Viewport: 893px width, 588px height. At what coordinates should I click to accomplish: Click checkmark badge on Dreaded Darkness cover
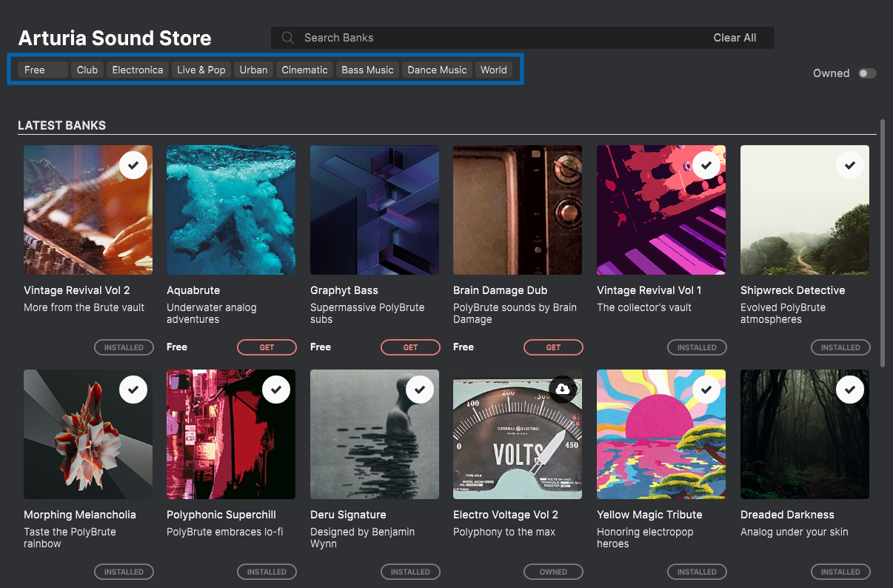(x=850, y=390)
